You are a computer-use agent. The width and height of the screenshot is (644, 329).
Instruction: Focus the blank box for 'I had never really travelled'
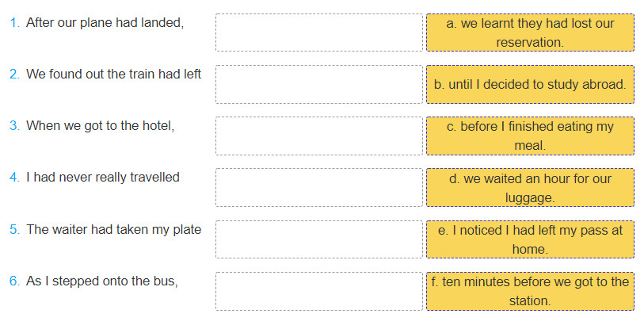318,188
